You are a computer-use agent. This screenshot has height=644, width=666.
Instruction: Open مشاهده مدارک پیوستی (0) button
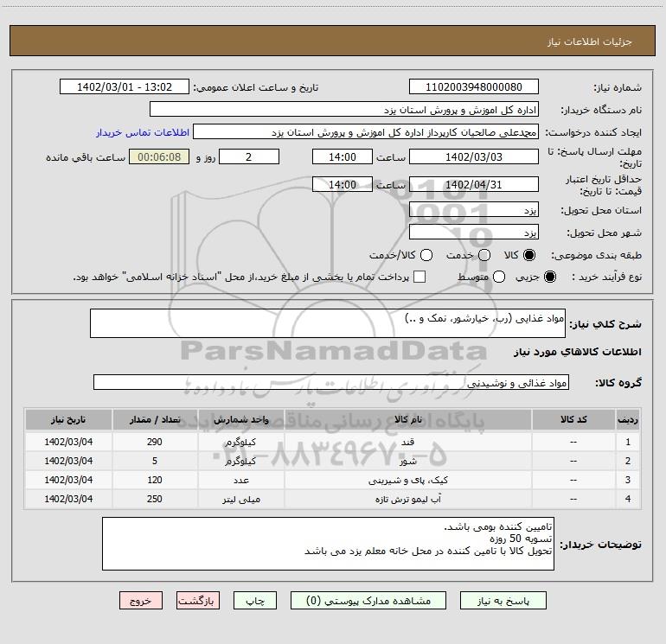coord(368,601)
